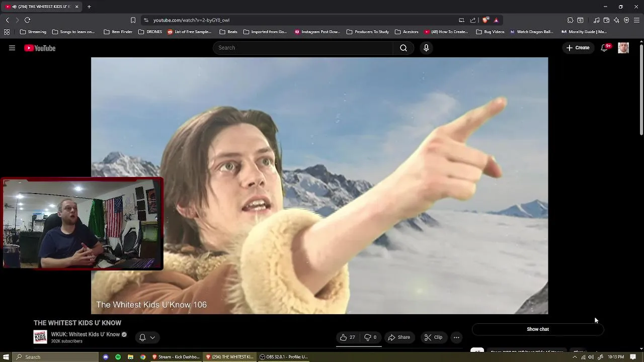Open Morality Guide bookmark
This screenshot has width=644, height=362.
[584, 32]
